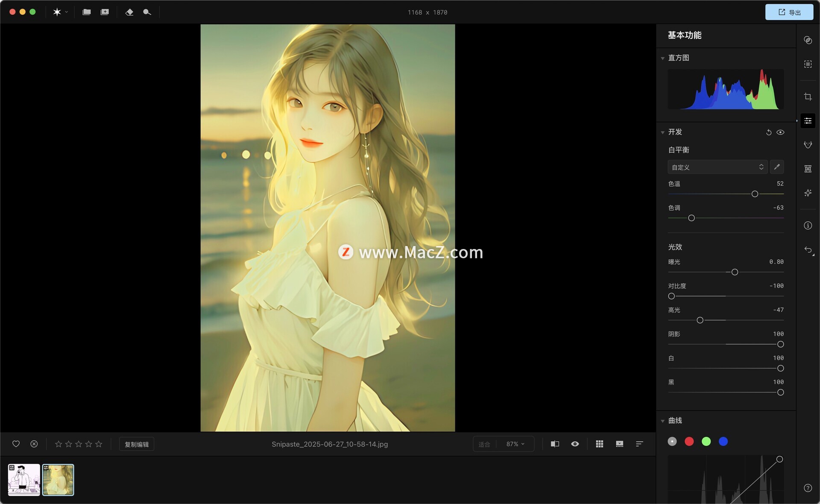Open the 87% zoom level dropdown

pyautogui.click(x=515, y=444)
